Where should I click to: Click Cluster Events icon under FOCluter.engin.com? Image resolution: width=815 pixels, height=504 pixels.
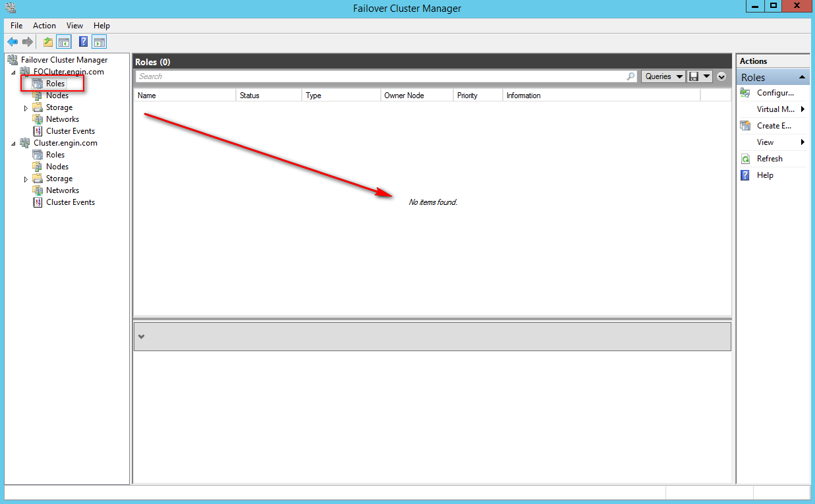[x=38, y=131]
